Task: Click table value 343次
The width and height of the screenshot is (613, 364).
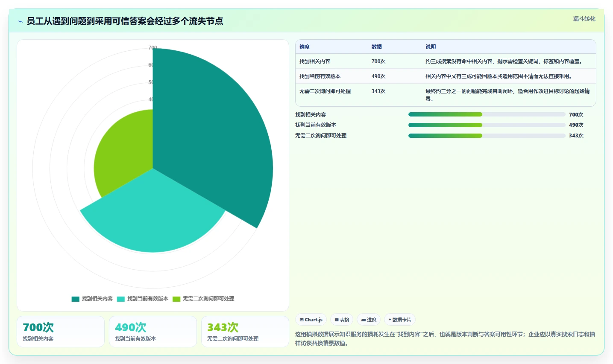Action: (378, 91)
